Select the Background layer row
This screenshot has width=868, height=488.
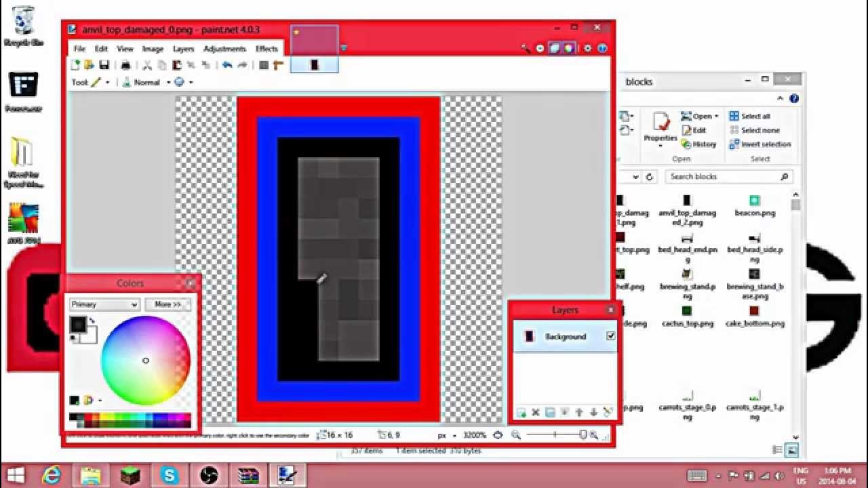566,337
